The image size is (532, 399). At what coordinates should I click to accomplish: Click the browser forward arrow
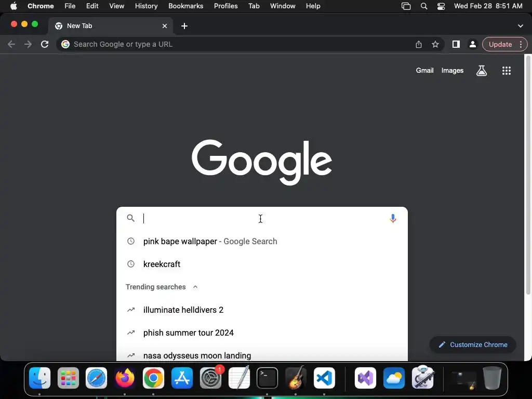pos(28,44)
